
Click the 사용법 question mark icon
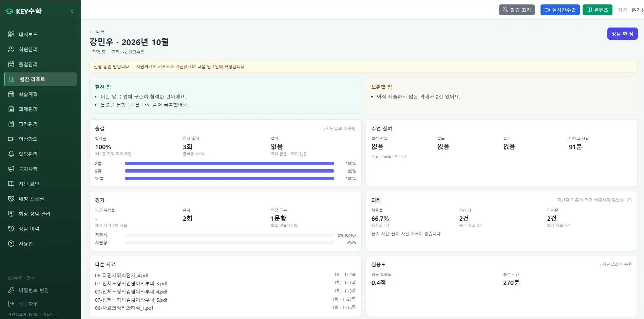[11, 244]
